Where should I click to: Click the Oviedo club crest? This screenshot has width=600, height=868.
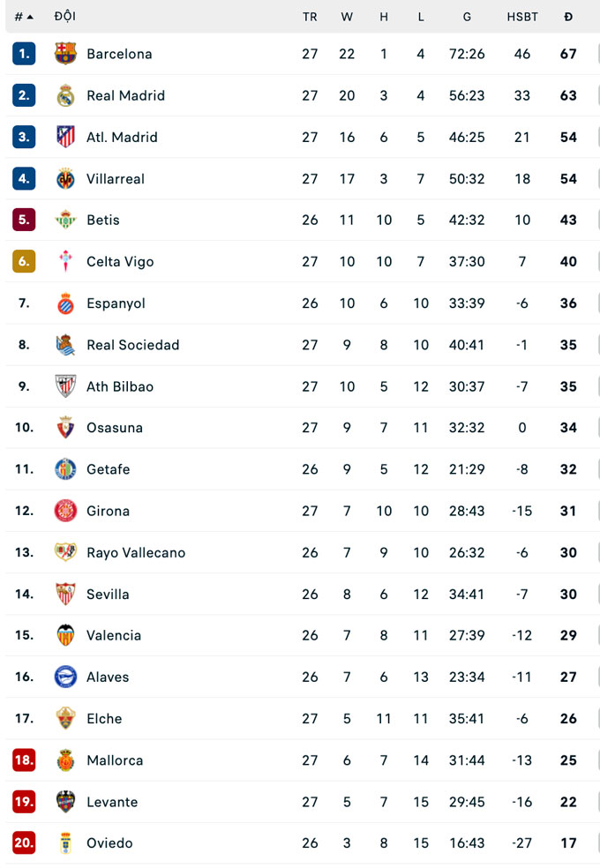[x=65, y=843]
